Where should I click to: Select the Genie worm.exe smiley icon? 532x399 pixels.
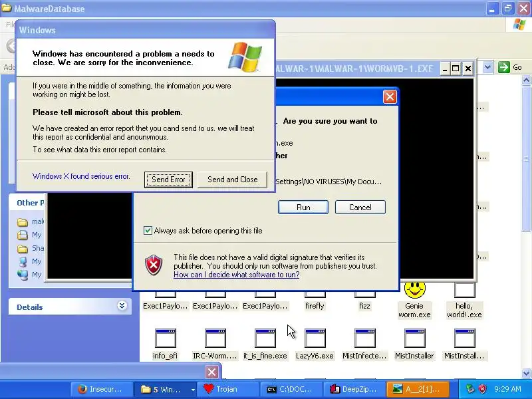coord(414,290)
